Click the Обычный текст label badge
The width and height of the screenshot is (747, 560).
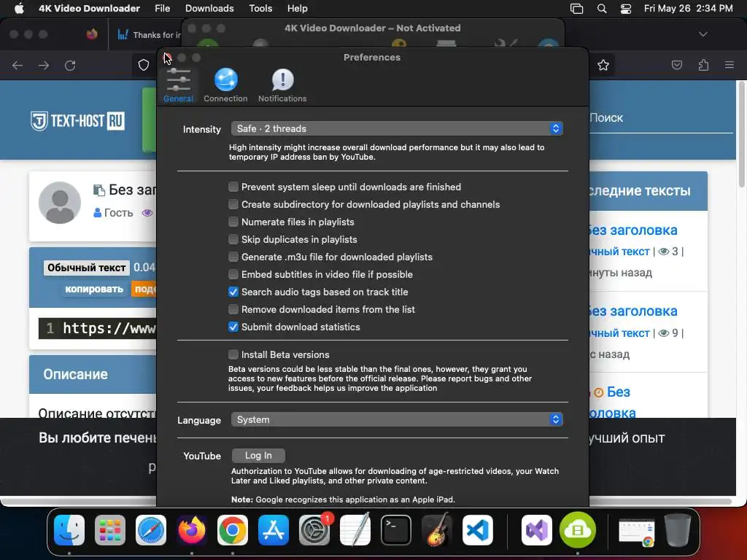point(86,268)
